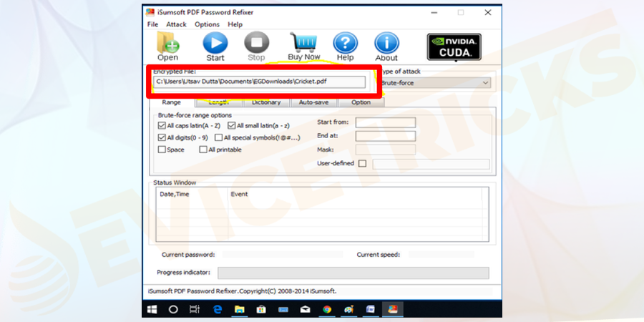Image resolution: width=644 pixels, height=322 pixels.
Task: Click the Current password value box
Action: point(283,255)
